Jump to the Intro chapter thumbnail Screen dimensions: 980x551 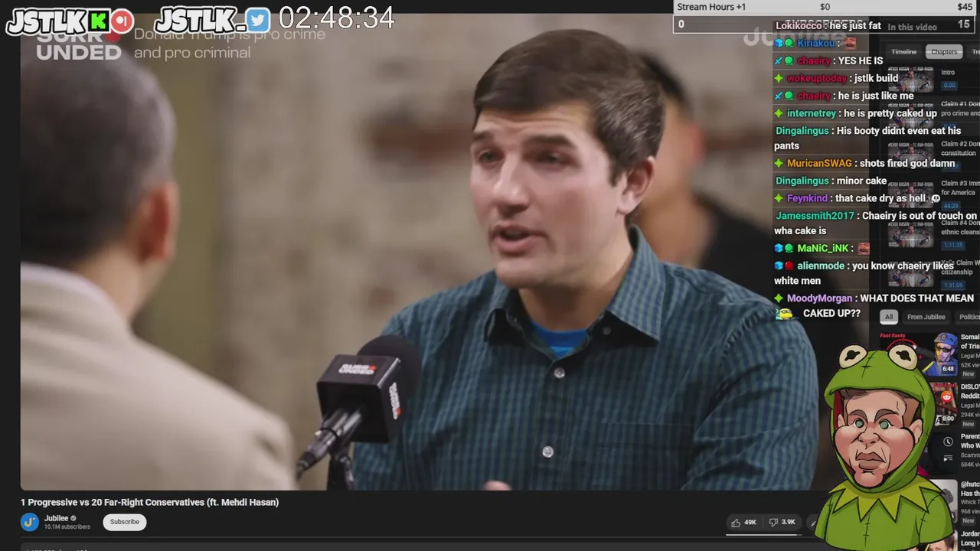[x=910, y=79]
